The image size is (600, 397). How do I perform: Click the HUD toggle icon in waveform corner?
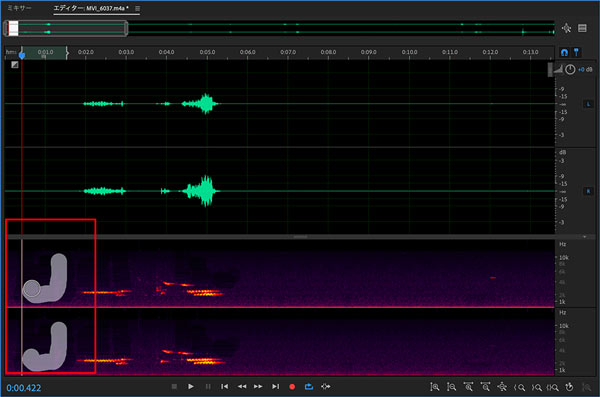15,65
